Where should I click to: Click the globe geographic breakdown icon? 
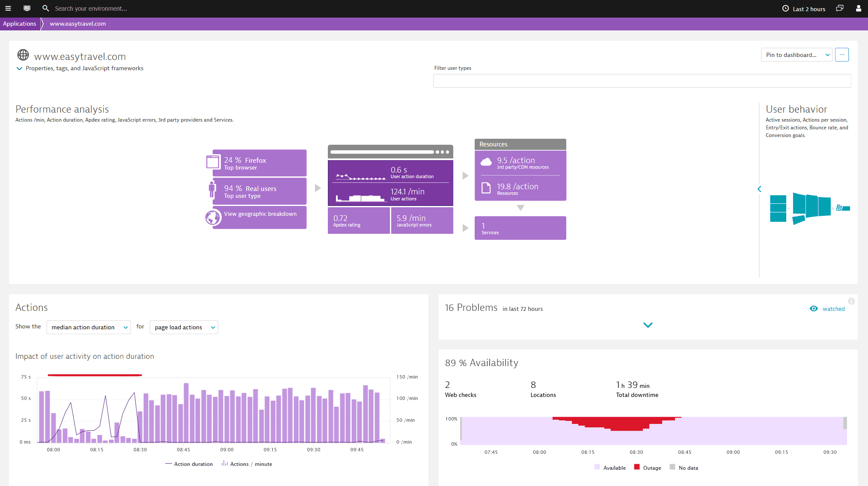[213, 218]
